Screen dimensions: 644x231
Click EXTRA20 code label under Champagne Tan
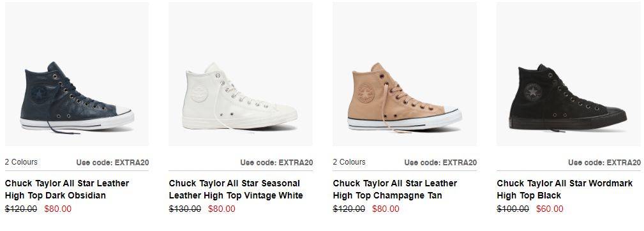pos(440,163)
